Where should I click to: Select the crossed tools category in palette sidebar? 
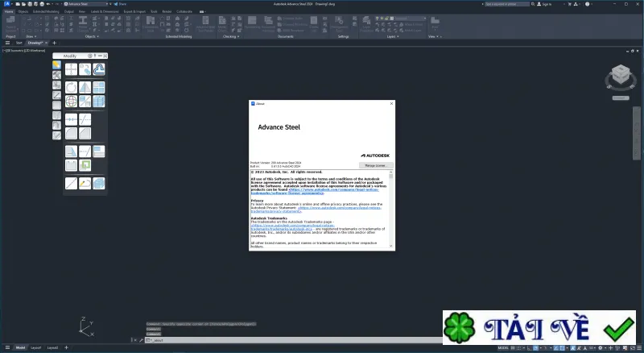[56, 75]
